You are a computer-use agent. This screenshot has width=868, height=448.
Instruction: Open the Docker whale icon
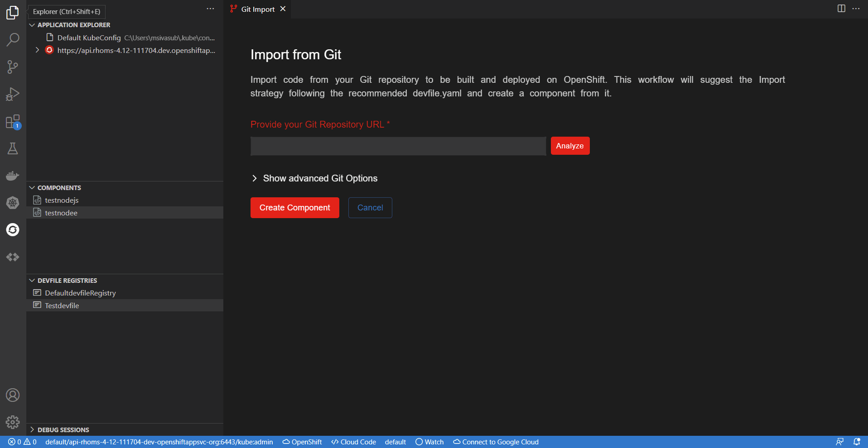[x=13, y=176]
